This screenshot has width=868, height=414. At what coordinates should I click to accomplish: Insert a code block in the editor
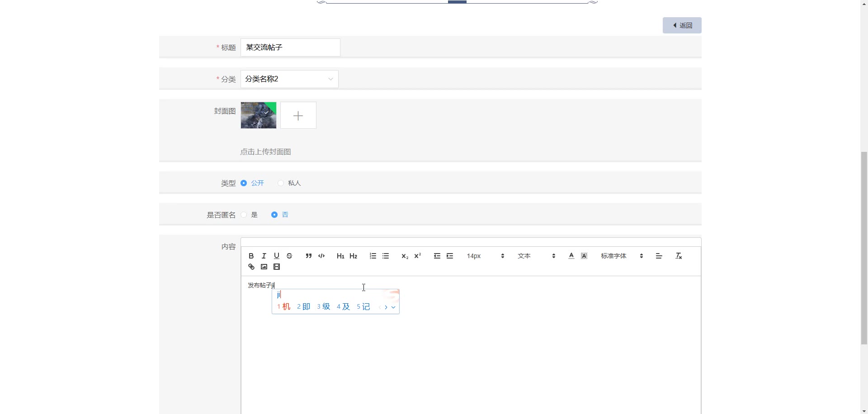[321, 256]
